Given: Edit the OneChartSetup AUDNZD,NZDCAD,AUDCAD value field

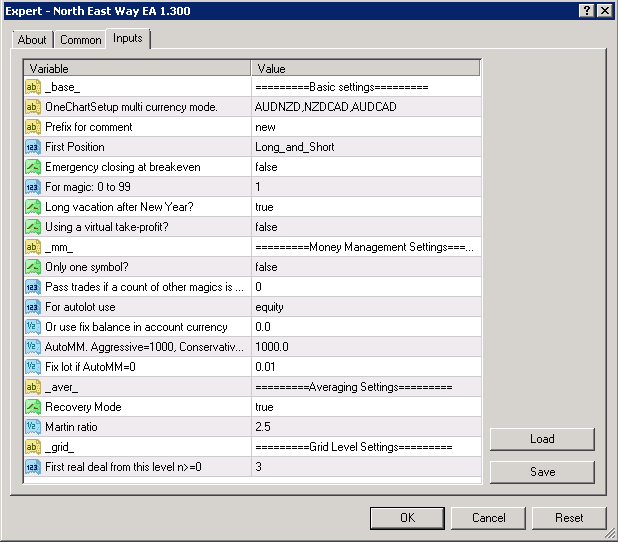Looking at the screenshot, I should click(365, 107).
